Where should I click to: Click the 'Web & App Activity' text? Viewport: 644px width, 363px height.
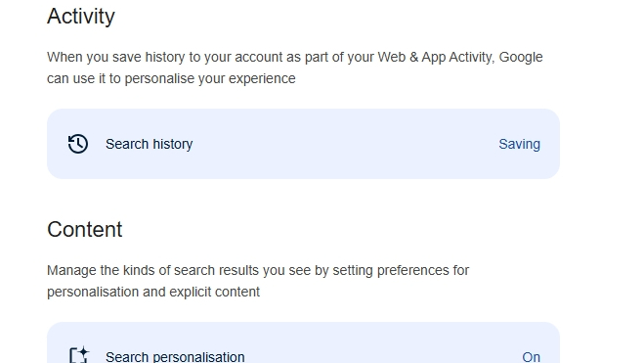(435, 57)
